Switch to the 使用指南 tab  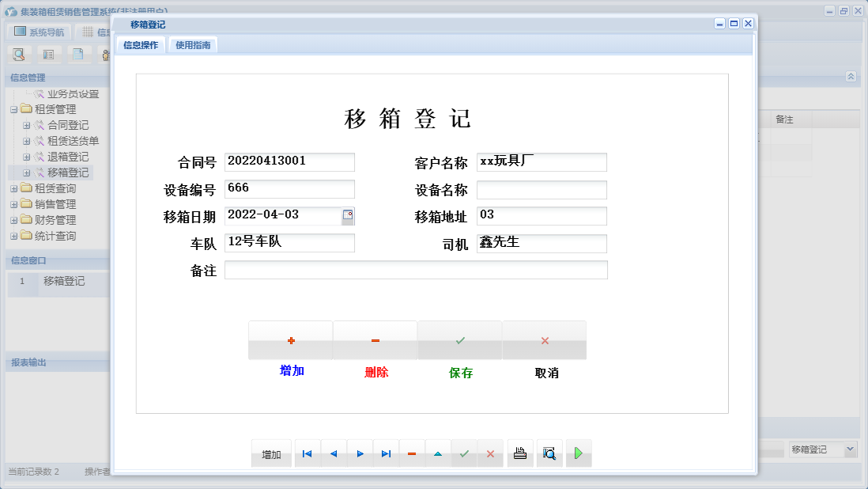point(193,45)
